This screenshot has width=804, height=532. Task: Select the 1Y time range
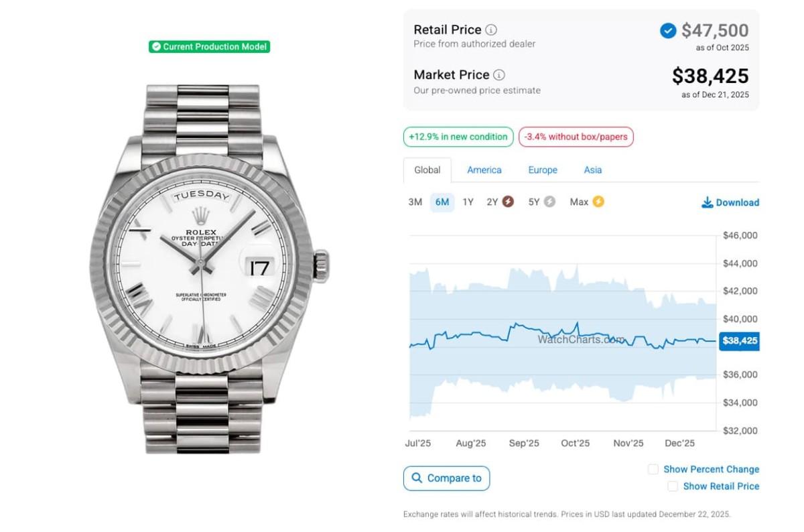[x=468, y=202]
